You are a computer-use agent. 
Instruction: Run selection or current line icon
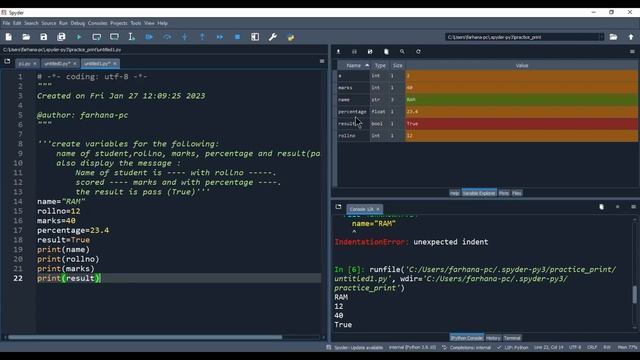point(131,37)
